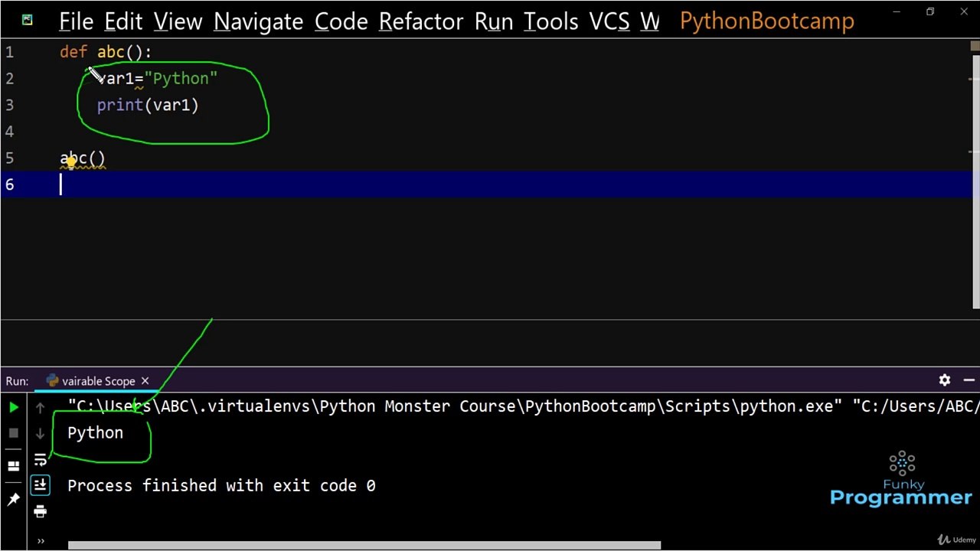
Task: Click the PythonBootcamp project title
Action: 767,21
